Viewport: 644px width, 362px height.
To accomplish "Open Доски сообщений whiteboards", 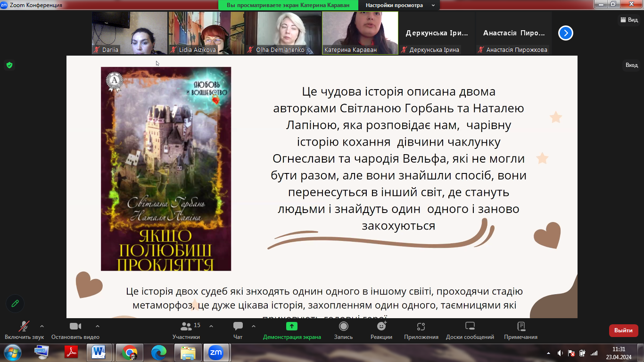I will click(470, 330).
